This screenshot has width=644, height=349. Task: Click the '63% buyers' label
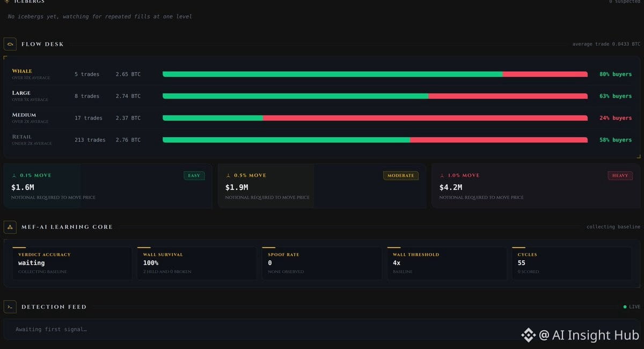pyautogui.click(x=616, y=96)
